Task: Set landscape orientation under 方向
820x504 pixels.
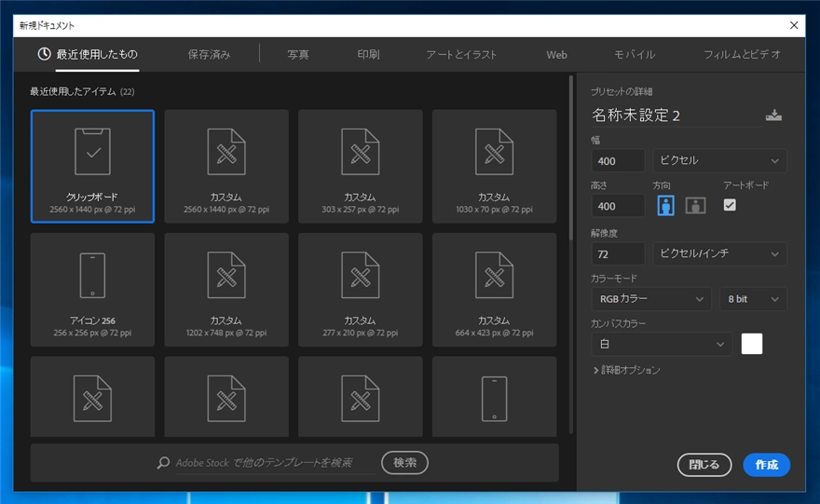Action: (695, 206)
